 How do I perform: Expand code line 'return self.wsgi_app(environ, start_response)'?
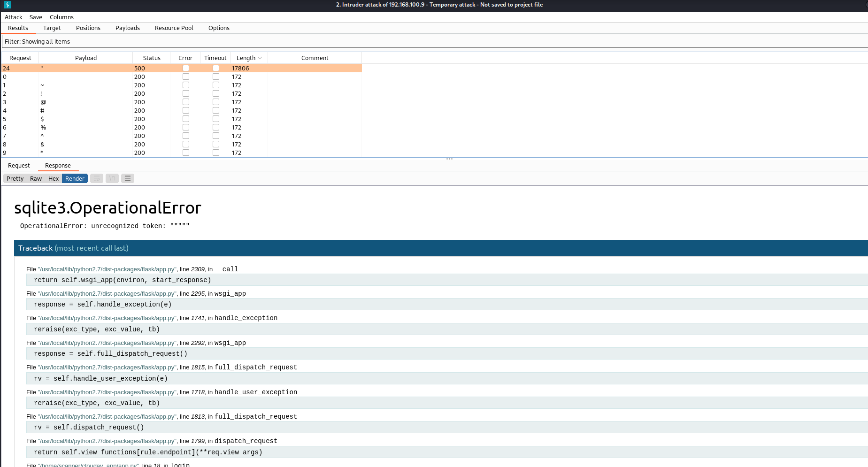(447, 280)
